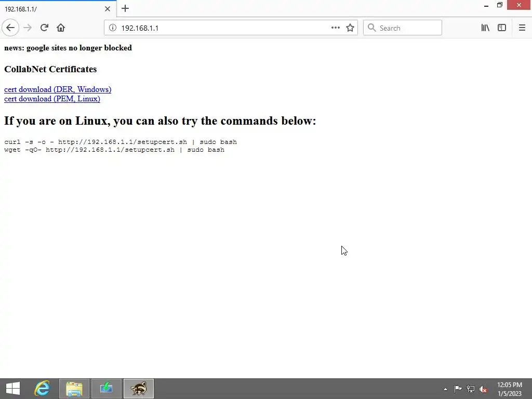The image size is (532, 399).
Task: Click the google sites news line
Action: 68,48
